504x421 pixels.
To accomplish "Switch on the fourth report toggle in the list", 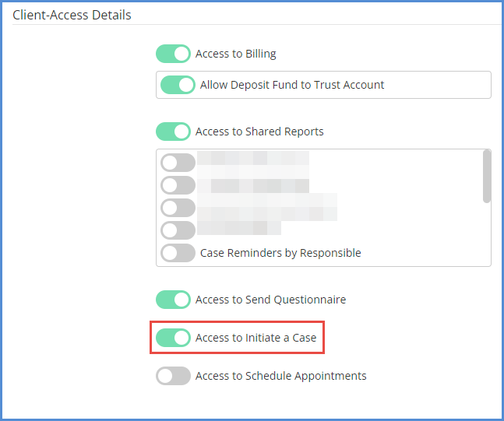I will point(178,230).
